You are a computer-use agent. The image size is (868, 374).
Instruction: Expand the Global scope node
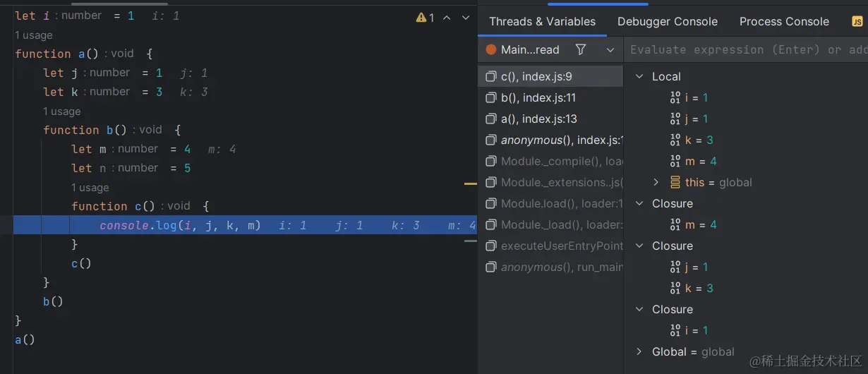[x=639, y=351]
